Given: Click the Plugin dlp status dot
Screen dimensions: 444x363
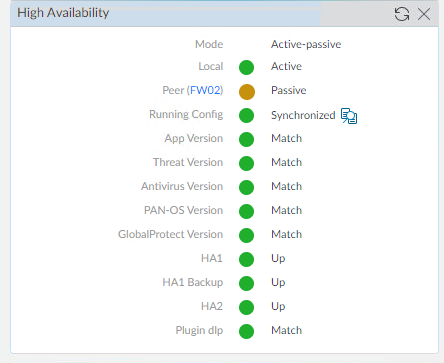Looking at the screenshot, I should pyautogui.click(x=247, y=331).
